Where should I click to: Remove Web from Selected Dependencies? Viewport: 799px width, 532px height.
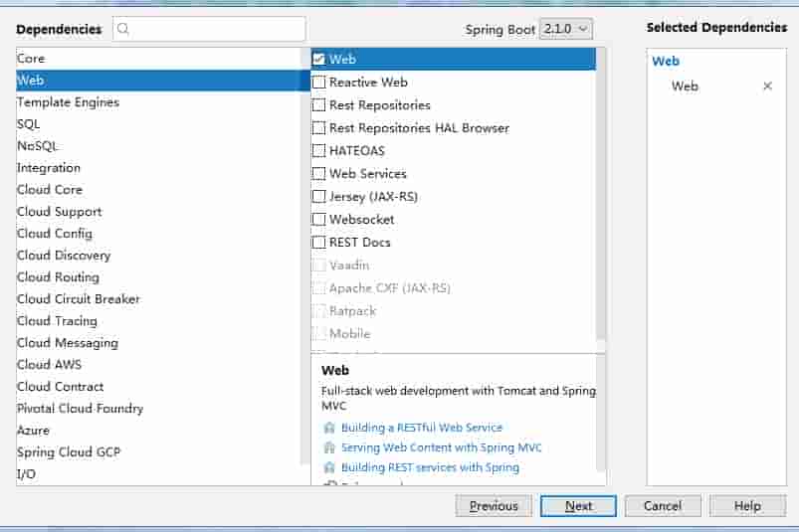(x=767, y=87)
